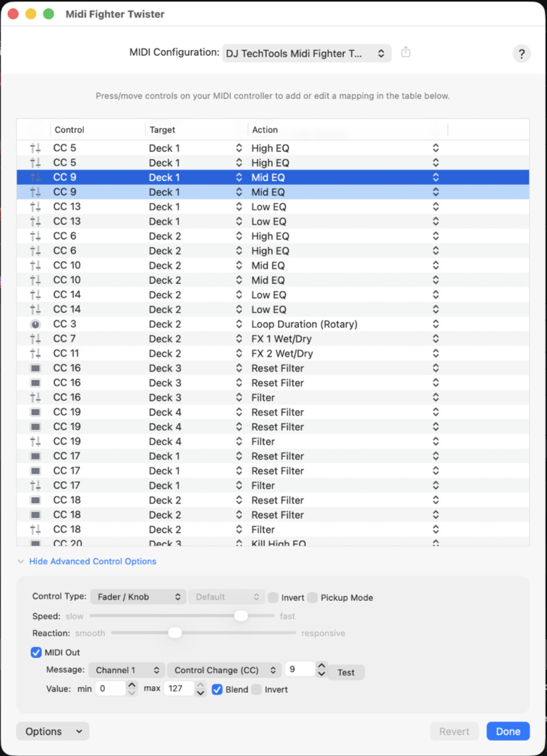Enable the Pickup Mode checkbox
The width and height of the screenshot is (547, 756).
(312, 597)
